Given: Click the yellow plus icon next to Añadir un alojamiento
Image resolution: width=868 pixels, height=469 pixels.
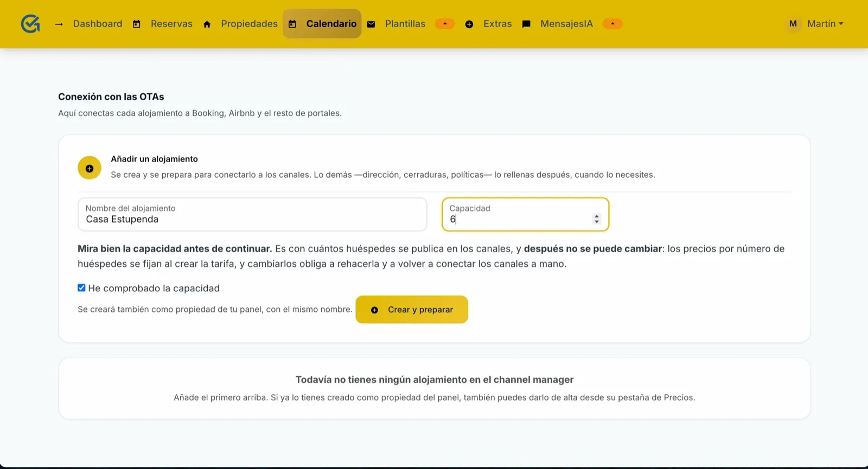Looking at the screenshot, I should coord(90,168).
